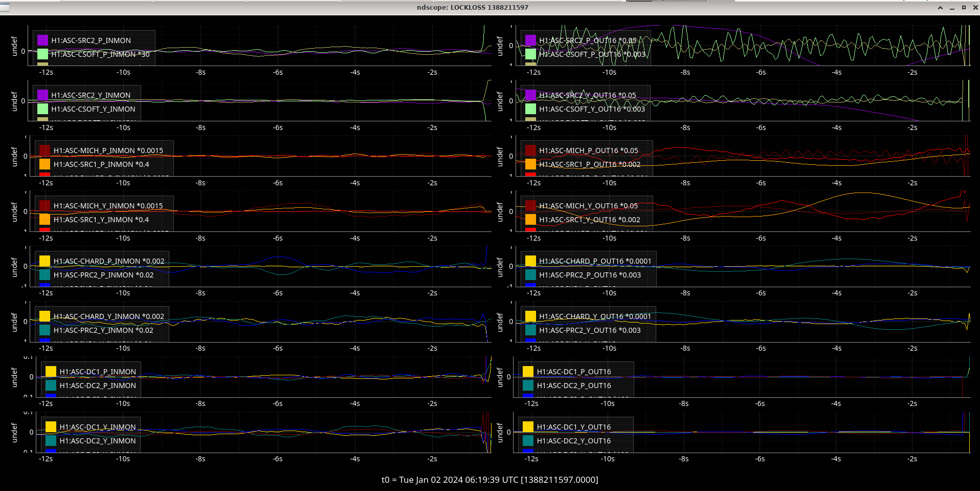Select the H1:ASC-PRC2_P_OUT16 *0.003 label
980x491 pixels.
(590, 275)
